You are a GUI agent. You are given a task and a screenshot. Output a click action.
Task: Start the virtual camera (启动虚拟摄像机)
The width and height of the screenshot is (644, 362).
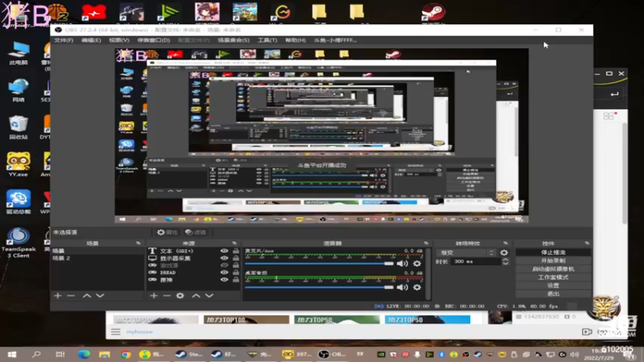coord(553,269)
